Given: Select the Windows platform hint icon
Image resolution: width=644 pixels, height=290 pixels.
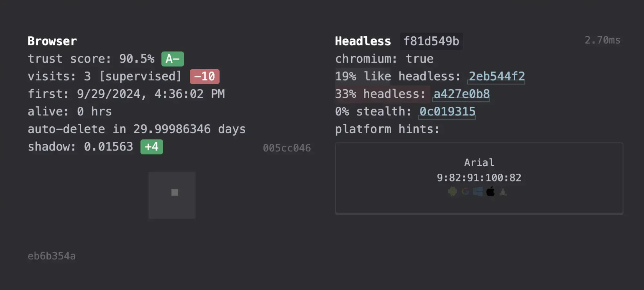Looking at the screenshot, I should (x=478, y=192).
